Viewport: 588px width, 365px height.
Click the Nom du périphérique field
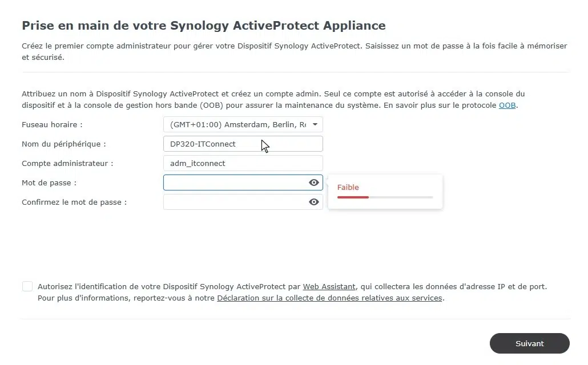tap(243, 144)
